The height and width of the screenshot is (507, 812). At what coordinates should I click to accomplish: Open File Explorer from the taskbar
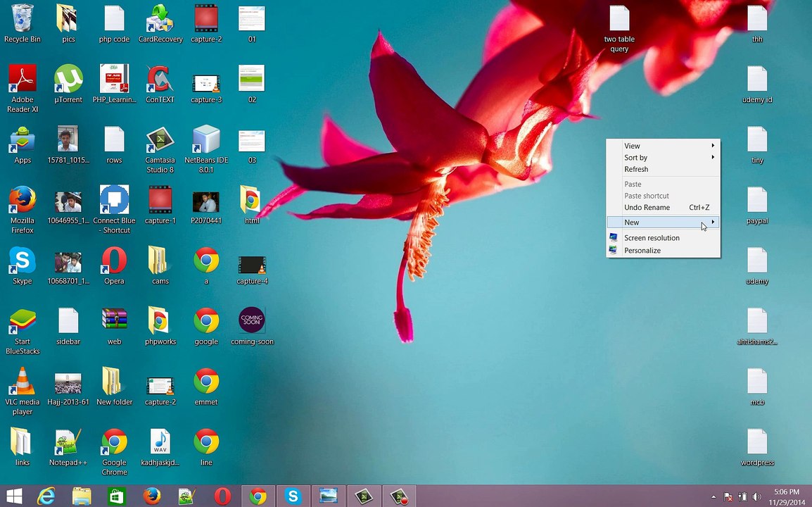[x=82, y=496]
